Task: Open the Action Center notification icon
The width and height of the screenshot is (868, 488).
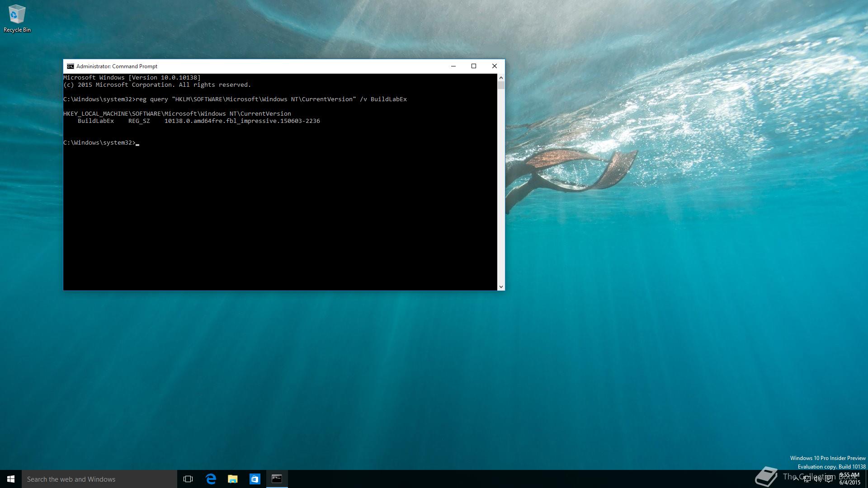Action: click(829, 479)
